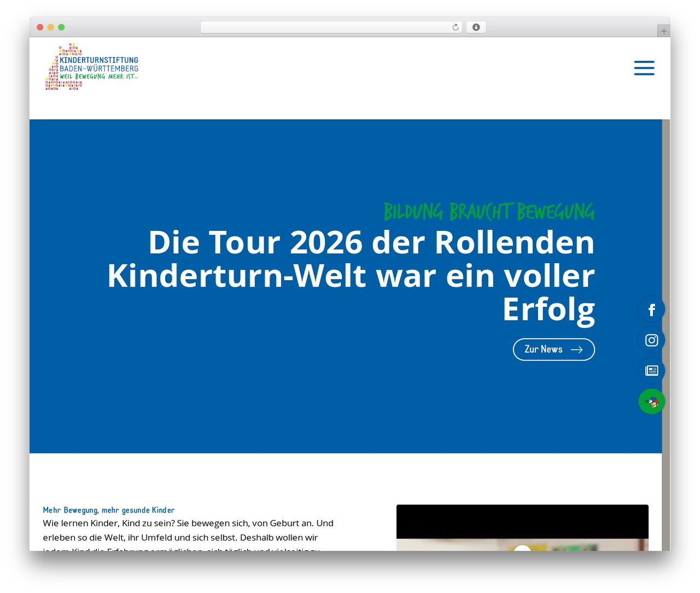Add a new browser tab
700x593 pixels.
tap(663, 31)
